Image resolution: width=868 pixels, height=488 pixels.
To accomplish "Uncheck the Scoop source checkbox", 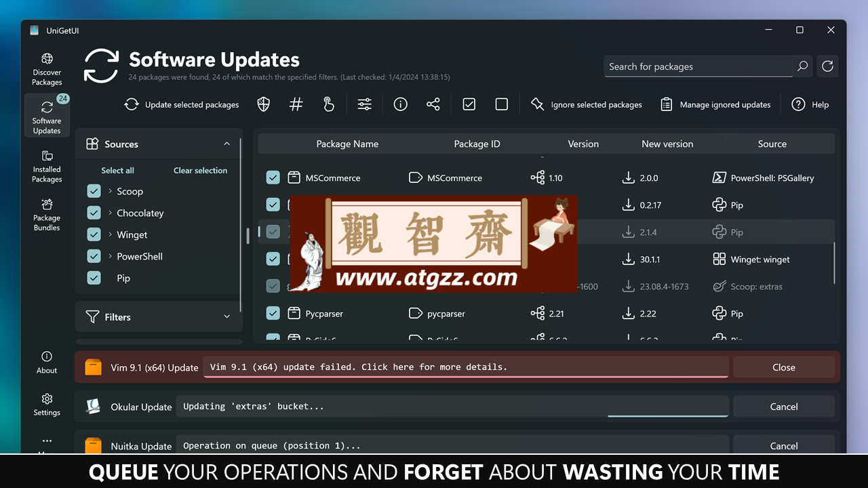I will pos(94,191).
